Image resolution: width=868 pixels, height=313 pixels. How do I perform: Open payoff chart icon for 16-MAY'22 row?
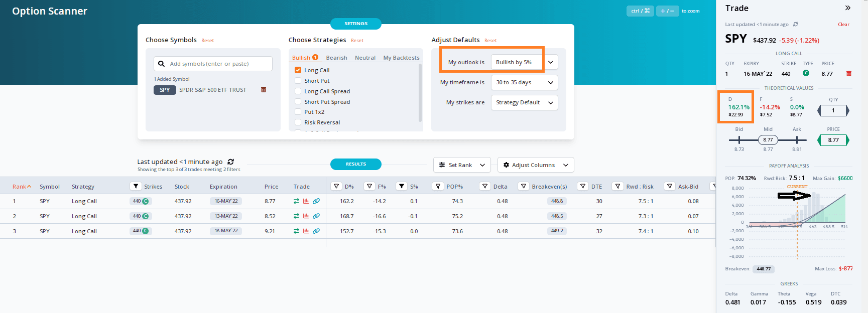coord(306,201)
